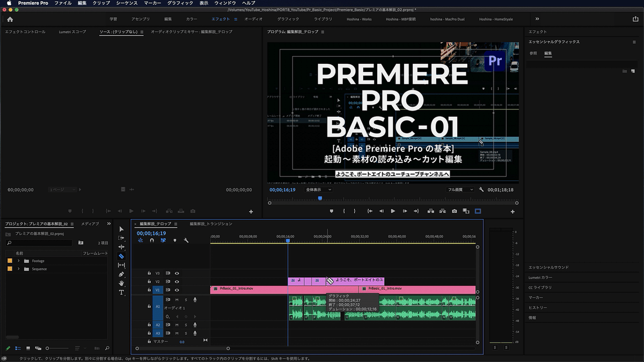
Task: Click Mark Out button in Program monitor
Action: coord(355,211)
